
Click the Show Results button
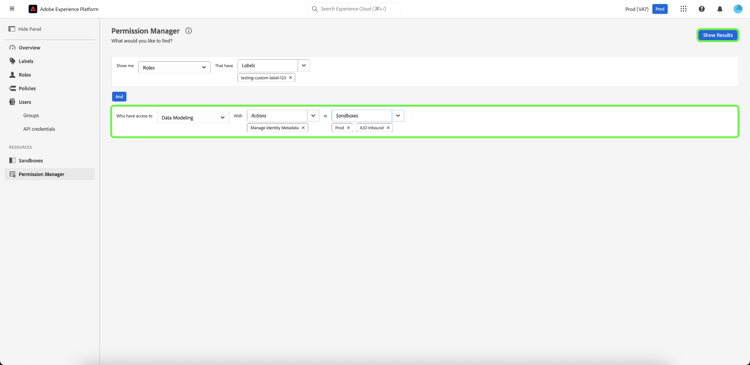717,35
